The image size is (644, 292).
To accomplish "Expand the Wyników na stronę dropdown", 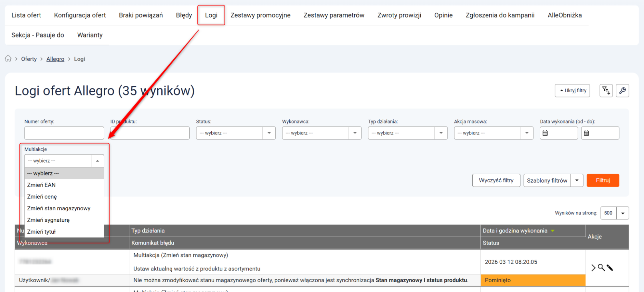I will (622, 213).
